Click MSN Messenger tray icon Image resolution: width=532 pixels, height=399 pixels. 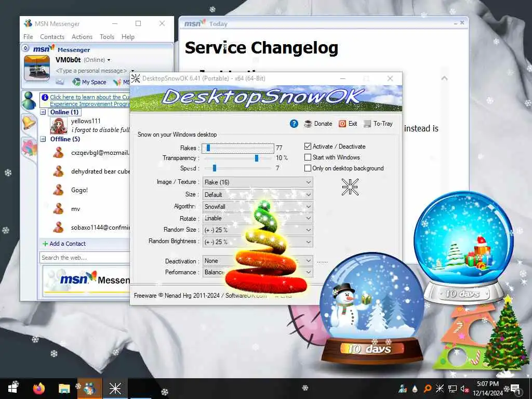pos(403,389)
